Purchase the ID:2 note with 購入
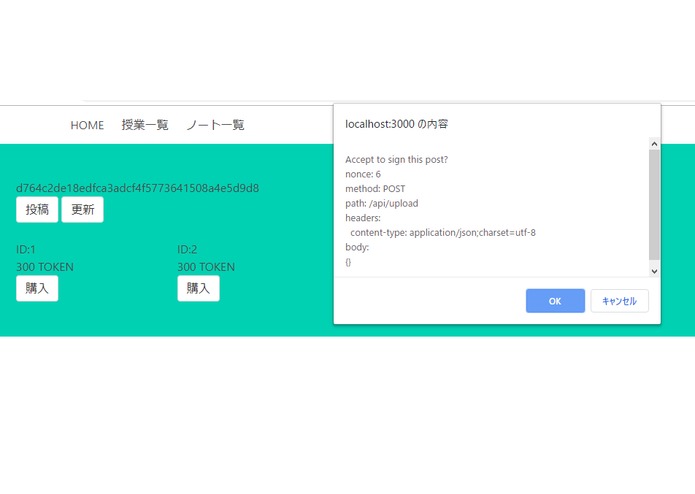Image resolution: width=695 pixels, height=494 pixels. [x=199, y=288]
